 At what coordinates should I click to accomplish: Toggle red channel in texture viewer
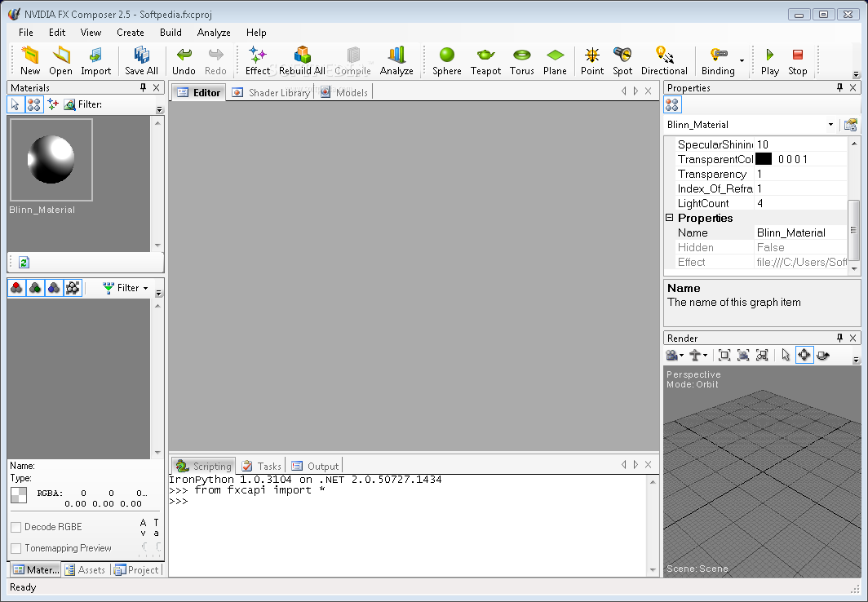tap(16, 288)
